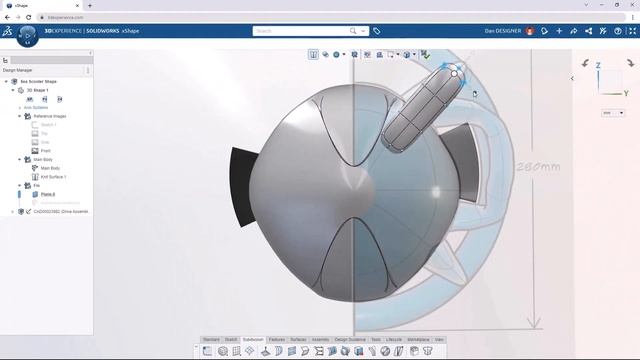Click inside the top Search input field
Screen dimensions: 640x360
pos(301,31)
